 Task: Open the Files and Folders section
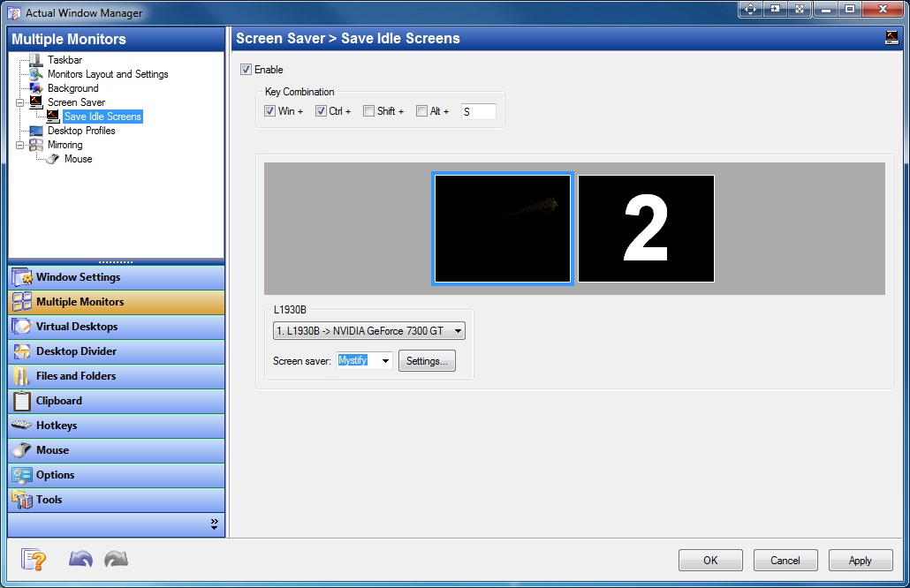pos(116,376)
